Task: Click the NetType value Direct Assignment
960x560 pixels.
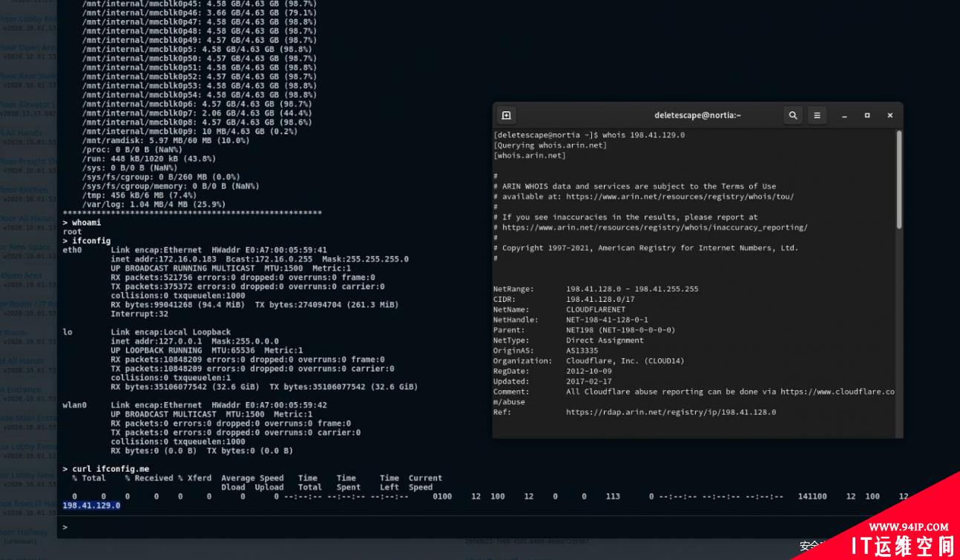Action: point(605,340)
